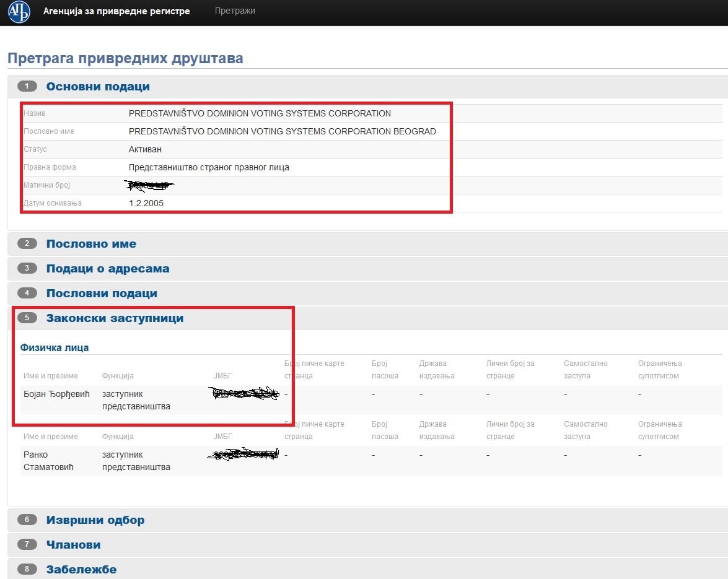Click the APR agency logo icon
The width and height of the screenshot is (728, 579).
(19, 11)
